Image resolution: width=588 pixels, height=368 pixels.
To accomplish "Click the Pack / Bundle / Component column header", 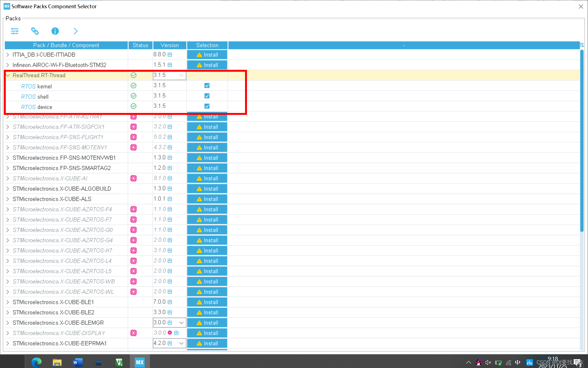I will (x=66, y=45).
